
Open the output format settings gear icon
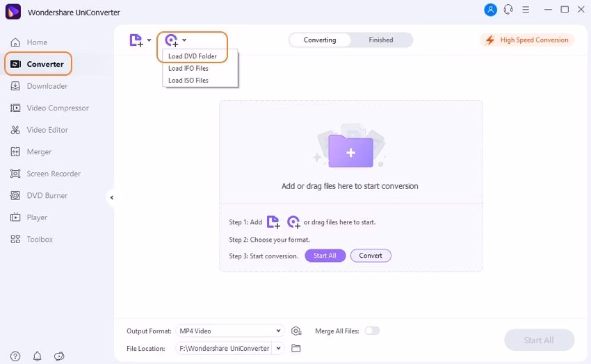pyautogui.click(x=297, y=331)
